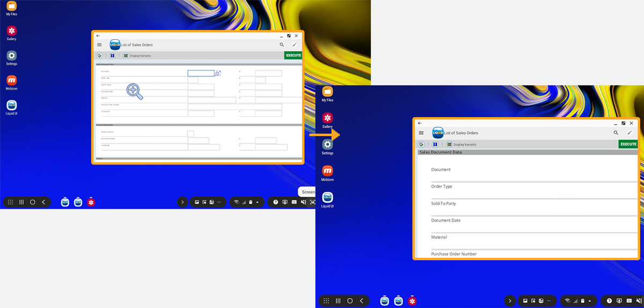Click the focused Document input field in left window

(x=201, y=73)
